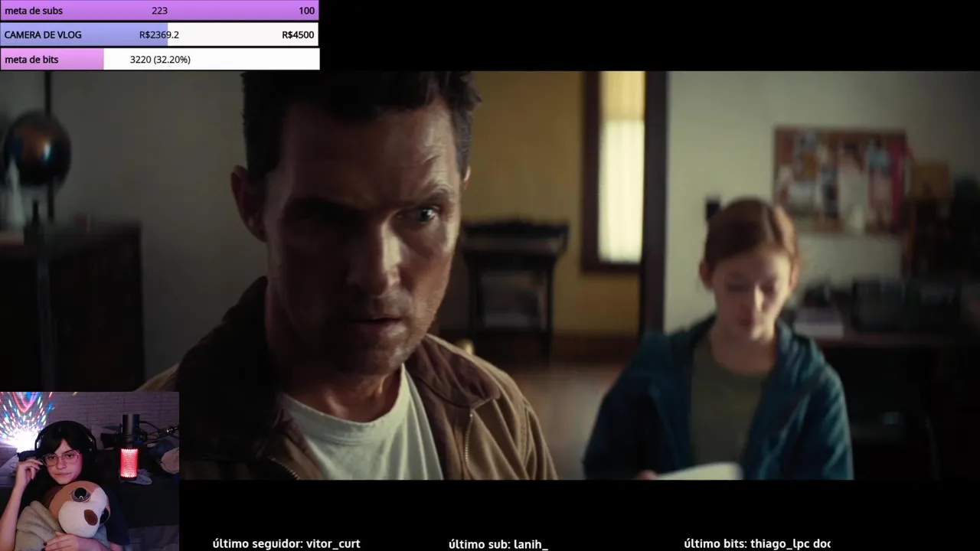Screen dimensions: 980x551
Task: Click the movie video frame
Action: coord(490,275)
